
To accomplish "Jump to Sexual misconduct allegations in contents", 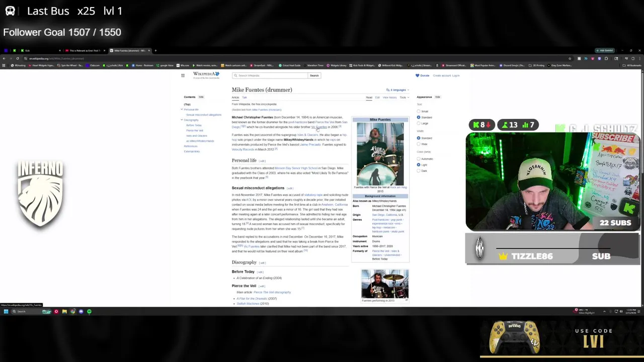I will click(204, 115).
